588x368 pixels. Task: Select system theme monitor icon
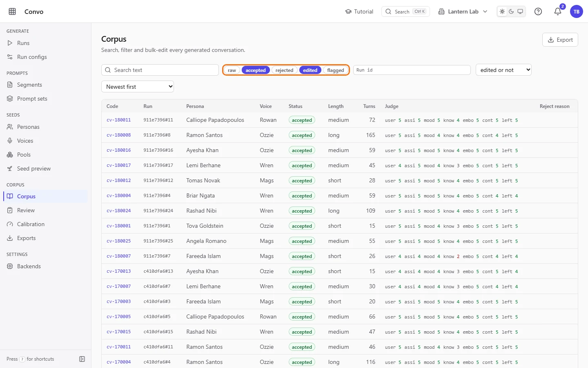520,11
